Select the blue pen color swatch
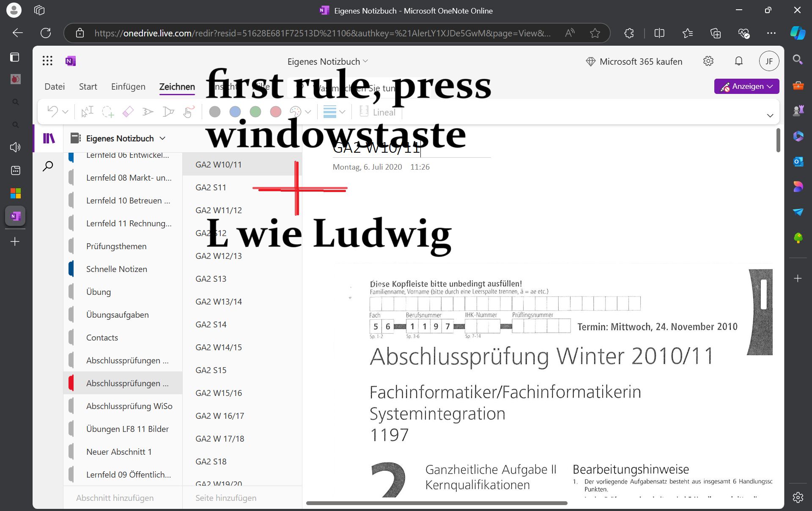Image resolution: width=812 pixels, height=511 pixels. (x=235, y=112)
